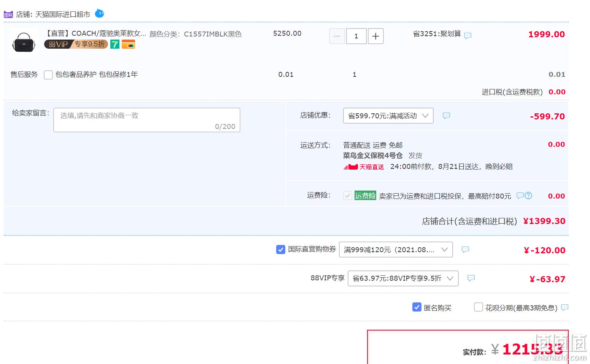Toggle the 运费险 checkbox
Image resolution: width=590 pixels, height=364 pixels.
pyautogui.click(x=347, y=196)
